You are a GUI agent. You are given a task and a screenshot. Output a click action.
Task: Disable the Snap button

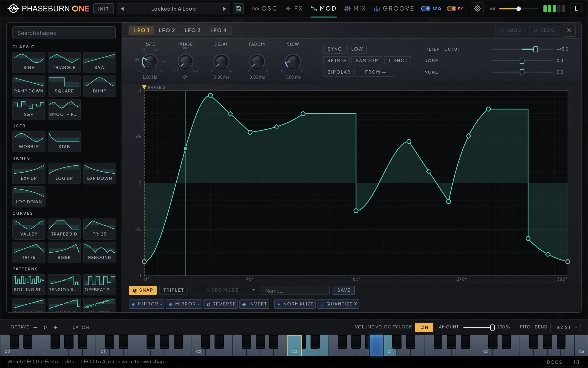143,290
